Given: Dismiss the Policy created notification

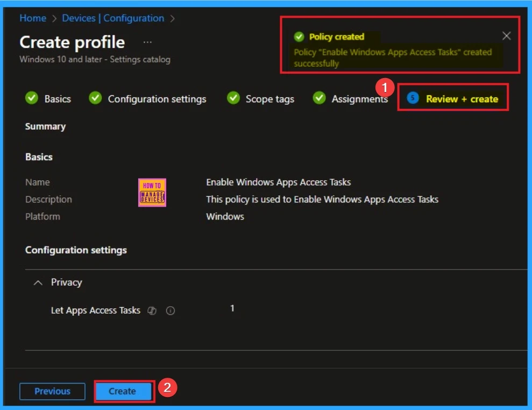Looking at the screenshot, I should click(506, 36).
